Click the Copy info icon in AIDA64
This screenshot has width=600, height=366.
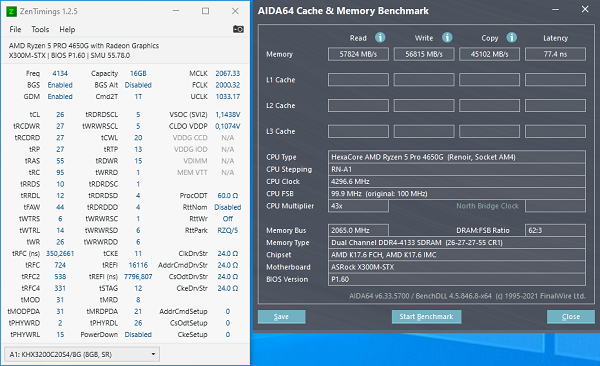pos(512,38)
